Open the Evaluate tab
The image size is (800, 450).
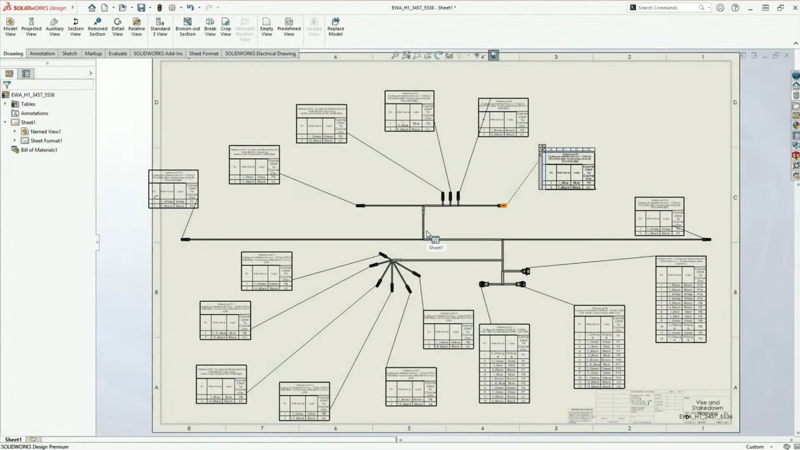click(x=117, y=54)
